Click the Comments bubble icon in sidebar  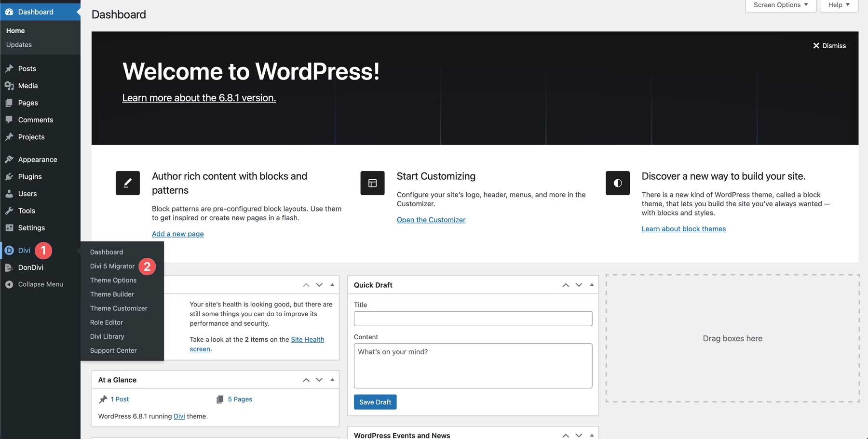click(x=9, y=120)
